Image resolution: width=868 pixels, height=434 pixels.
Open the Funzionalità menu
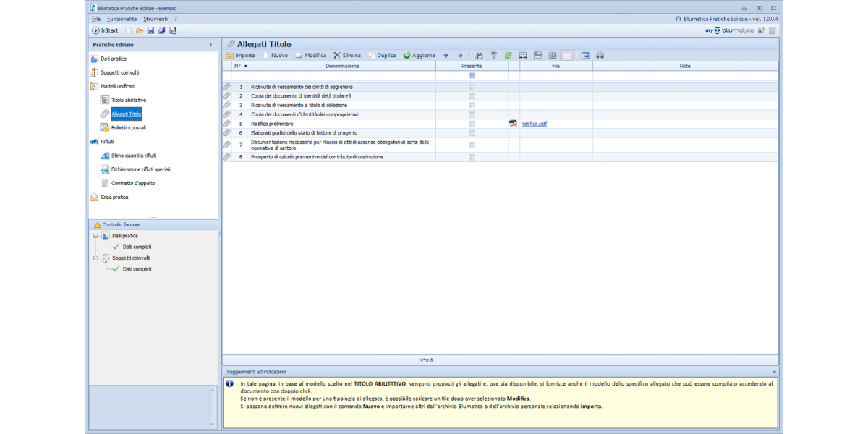tap(122, 19)
